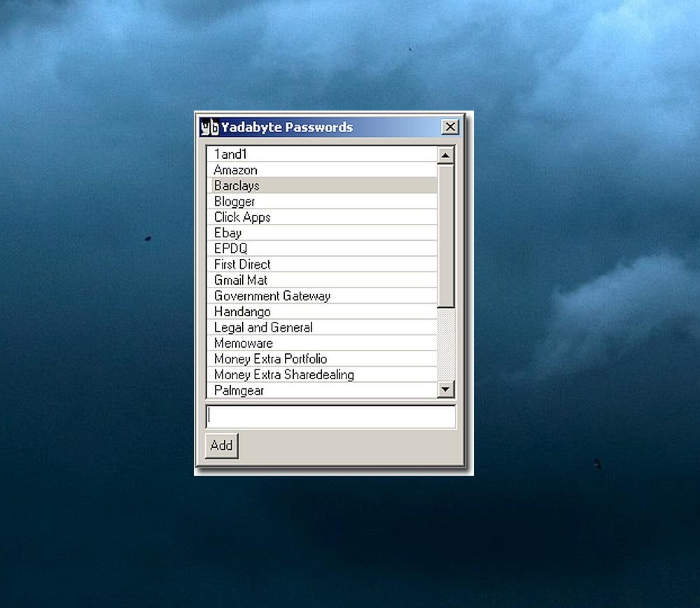Image resolution: width=700 pixels, height=608 pixels.
Task: Select the Legal and General entry
Action: point(322,327)
